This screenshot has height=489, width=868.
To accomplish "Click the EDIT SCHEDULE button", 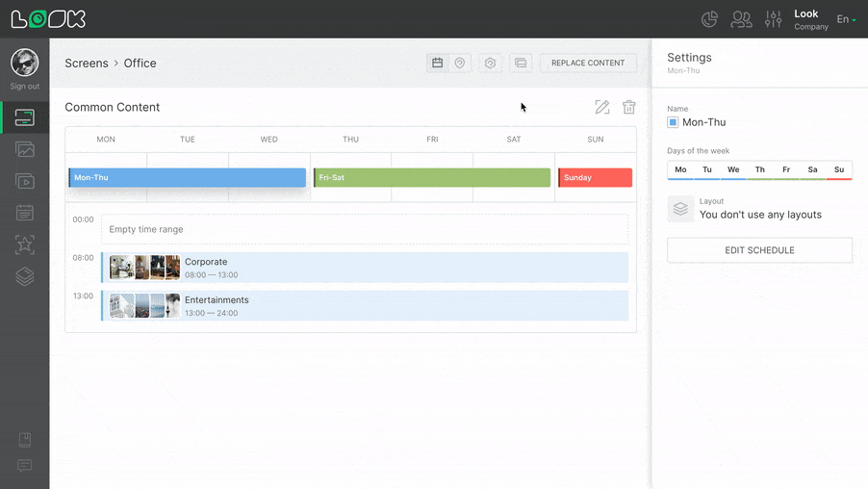I will (x=759, y=250).
